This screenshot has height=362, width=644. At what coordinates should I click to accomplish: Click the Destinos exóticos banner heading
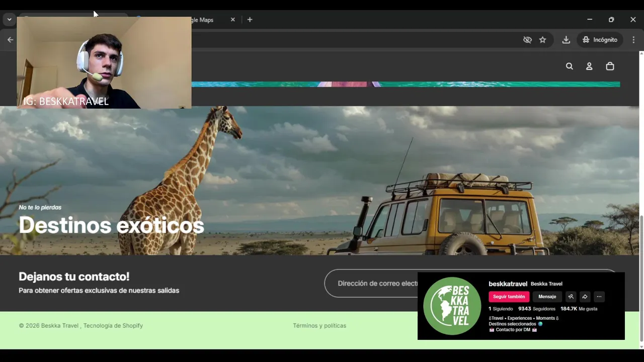[x=111, y=225]
